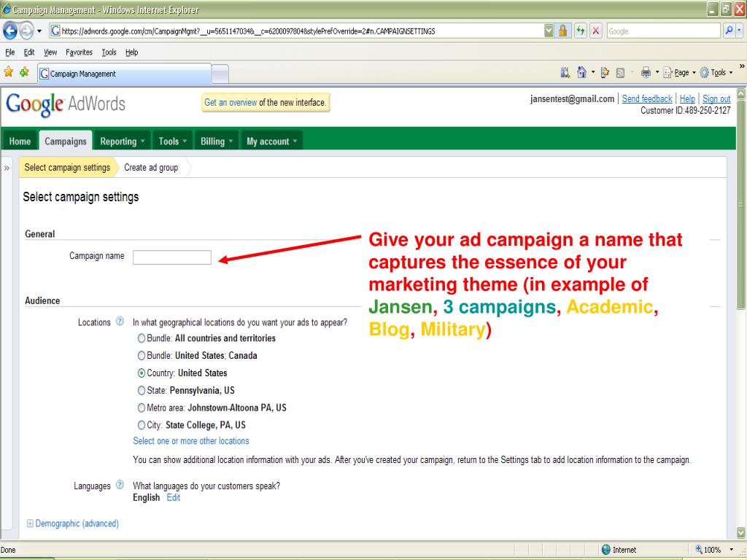Image resolution: width=747 pixels, height=560 pixels.
Task: Click the search magnifier icon
Action: tap(729, 31)
